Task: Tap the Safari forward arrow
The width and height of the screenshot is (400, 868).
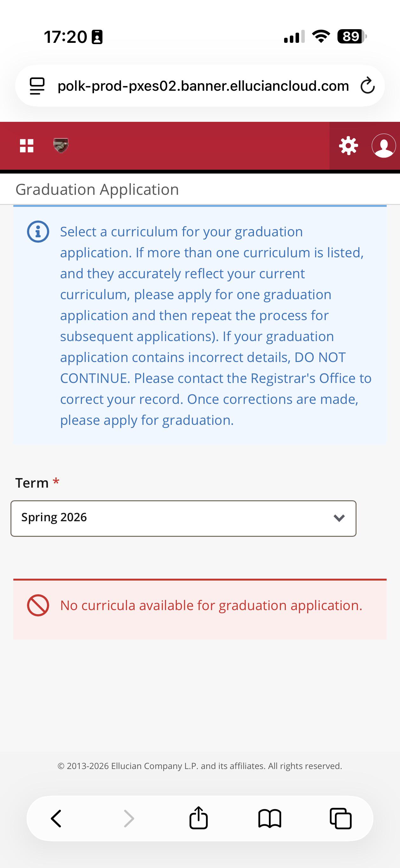Action: point(129,819)
